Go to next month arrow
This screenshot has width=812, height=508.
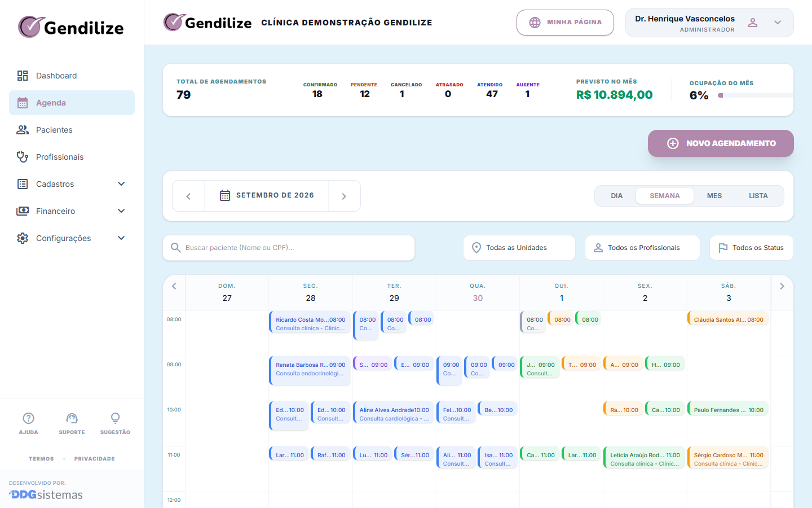(x=344, y=196)
